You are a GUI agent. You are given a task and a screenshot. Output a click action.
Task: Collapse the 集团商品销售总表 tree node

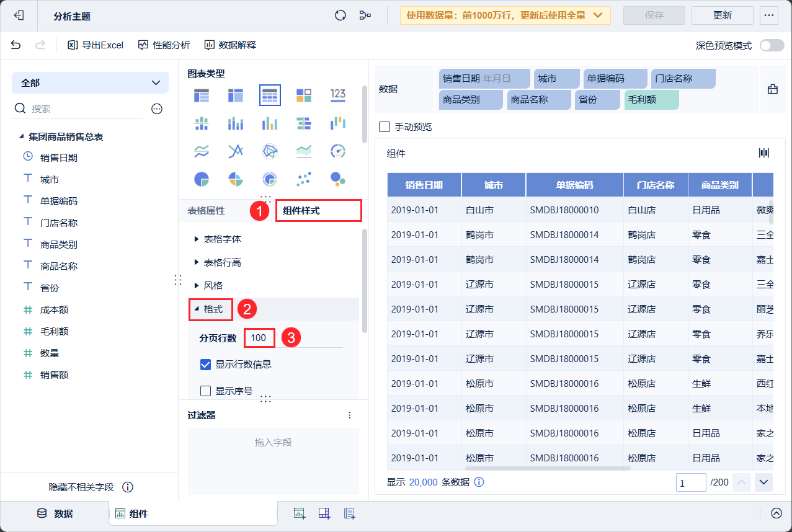click(x=21, y=136)
